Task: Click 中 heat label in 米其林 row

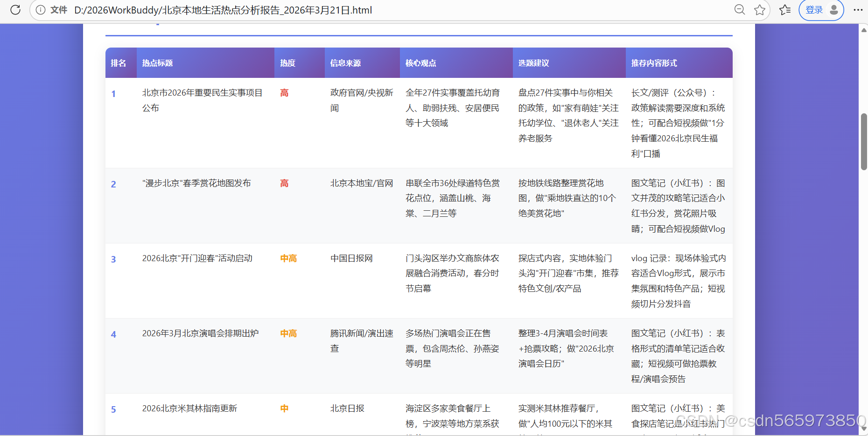Action: [x=284, y=408]
